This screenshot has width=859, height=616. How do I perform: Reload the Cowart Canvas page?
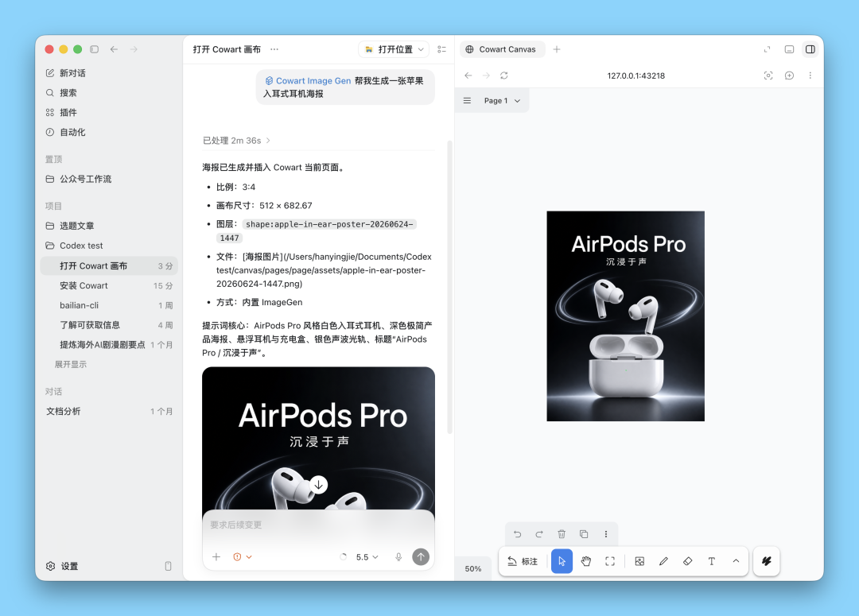pyautogui.click(x=504, y=76)
